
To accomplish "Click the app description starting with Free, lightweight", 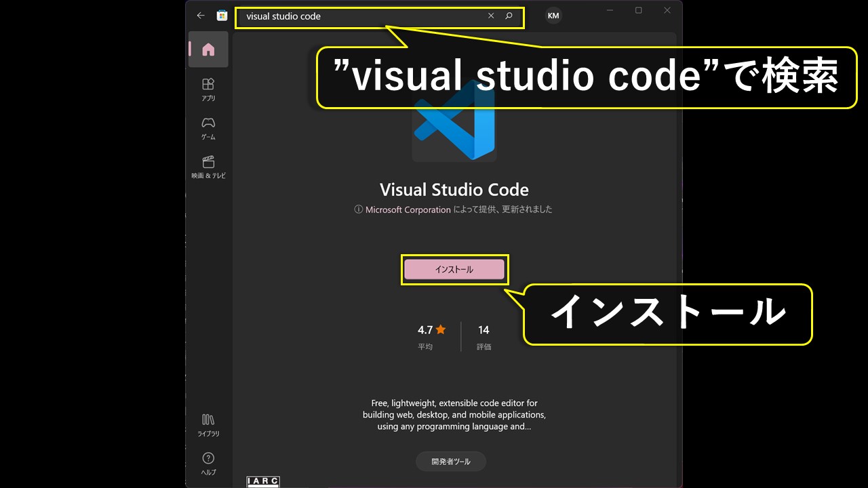I will pos(454,415).
